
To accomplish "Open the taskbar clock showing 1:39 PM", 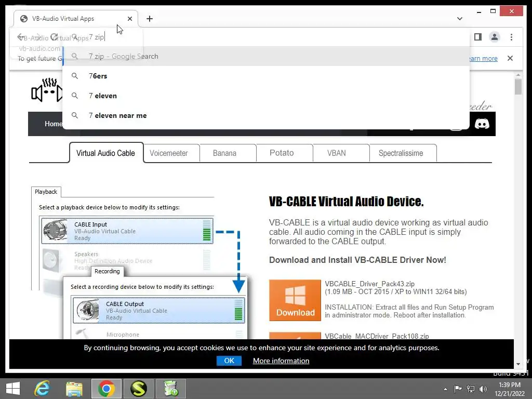I will [x=509, y=389].
